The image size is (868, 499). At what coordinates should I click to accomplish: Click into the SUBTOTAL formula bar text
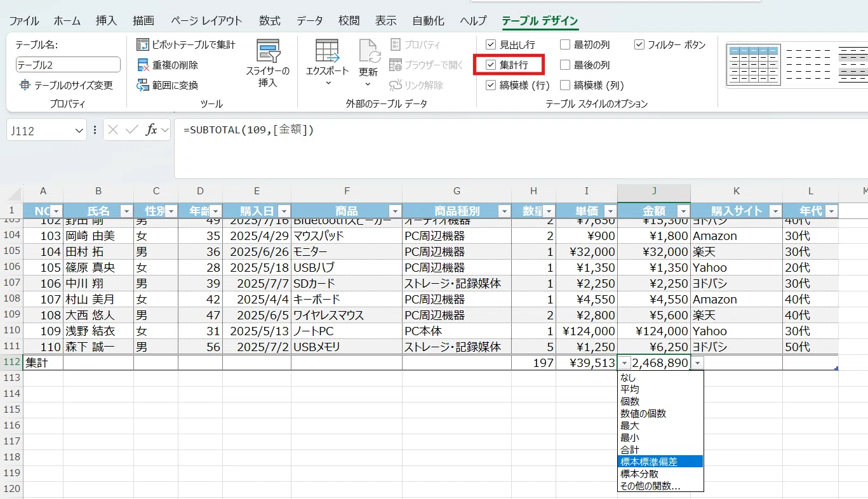pos(249,130)
